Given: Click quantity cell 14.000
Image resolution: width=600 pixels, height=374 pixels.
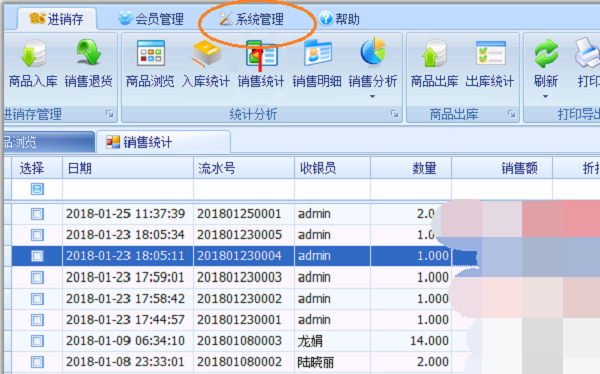Looking at the screenshot, I should pyautogui.click(x=411, y=341).
